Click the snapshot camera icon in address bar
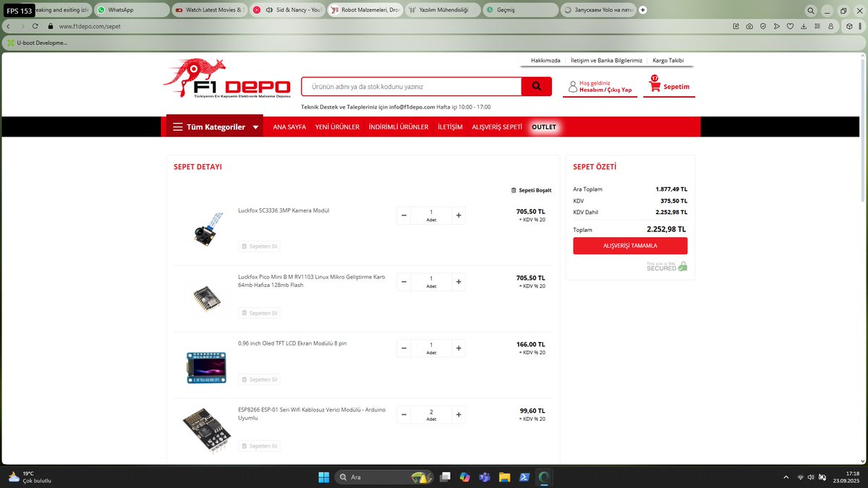868x488 pixels. (x=749, y=26)
